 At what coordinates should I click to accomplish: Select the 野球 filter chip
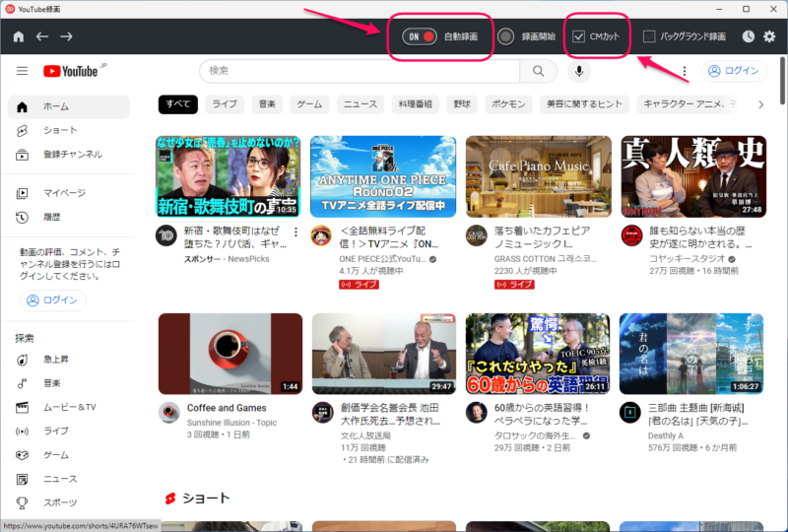coord(462,104)
